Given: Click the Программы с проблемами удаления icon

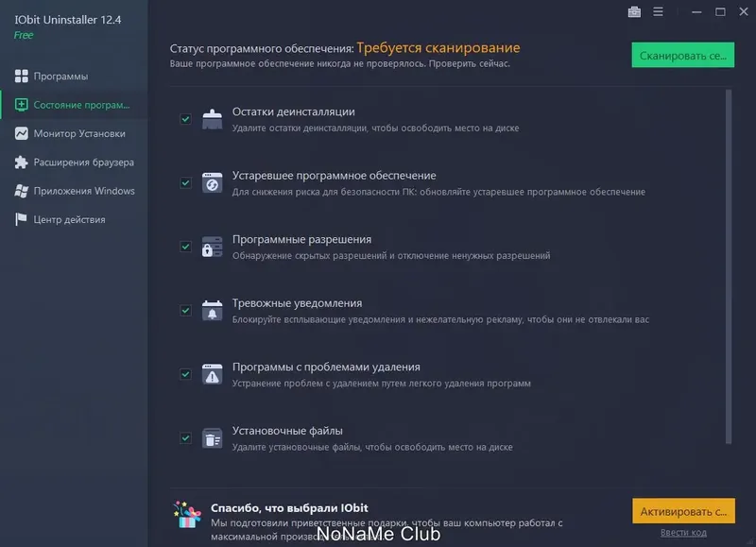Looking at the screenshot, I should coord(212,376).
